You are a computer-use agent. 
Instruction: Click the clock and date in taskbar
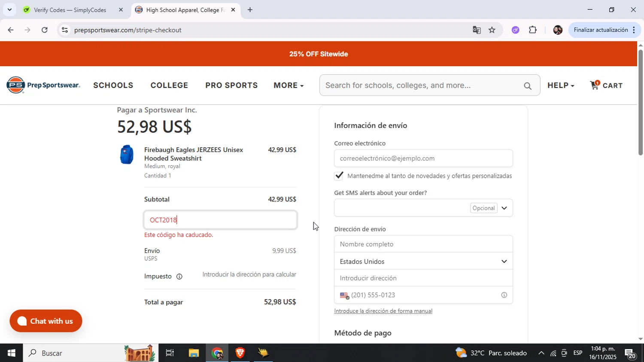point(602,353)
